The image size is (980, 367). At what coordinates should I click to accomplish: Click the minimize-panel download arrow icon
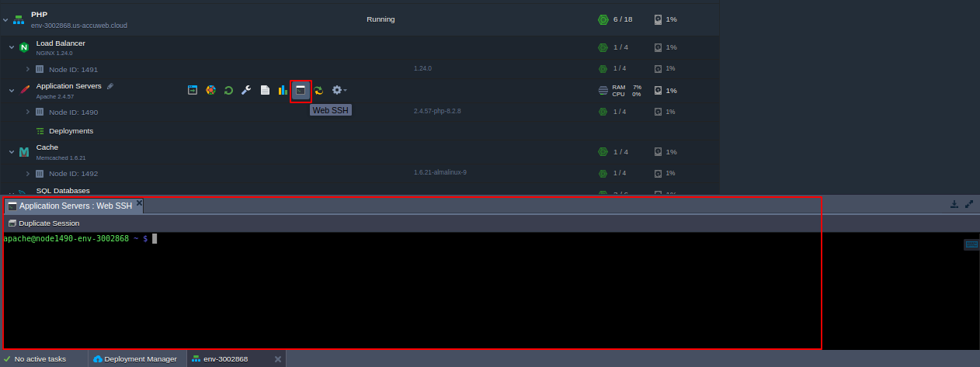click(954, 205)
